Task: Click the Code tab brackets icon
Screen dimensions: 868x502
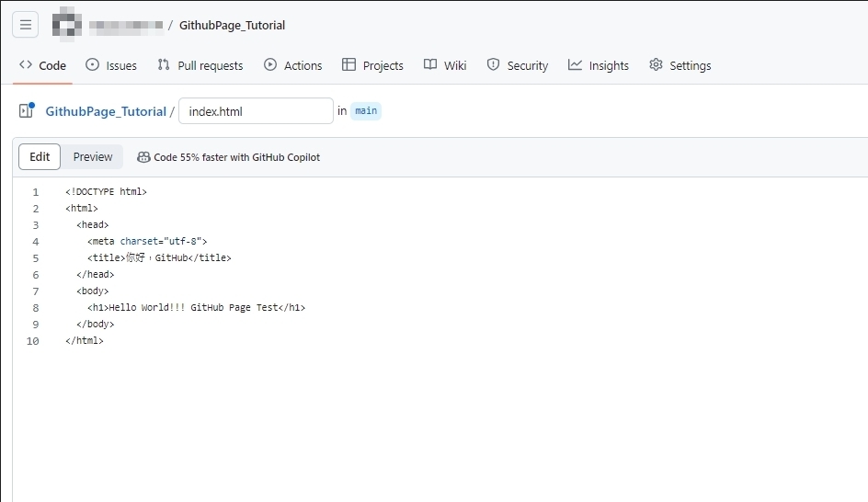Action: pyautogui.click(x=26, y=64)
